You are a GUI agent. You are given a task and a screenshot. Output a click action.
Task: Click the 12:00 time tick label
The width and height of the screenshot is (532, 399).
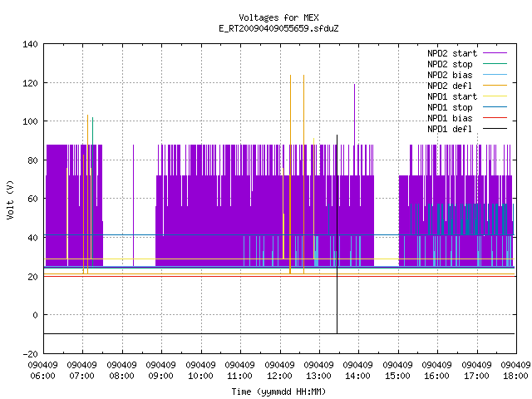[279, 377]
